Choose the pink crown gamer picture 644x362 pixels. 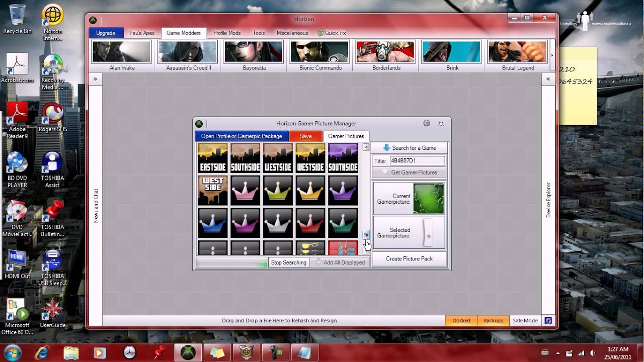coord(246,191)
